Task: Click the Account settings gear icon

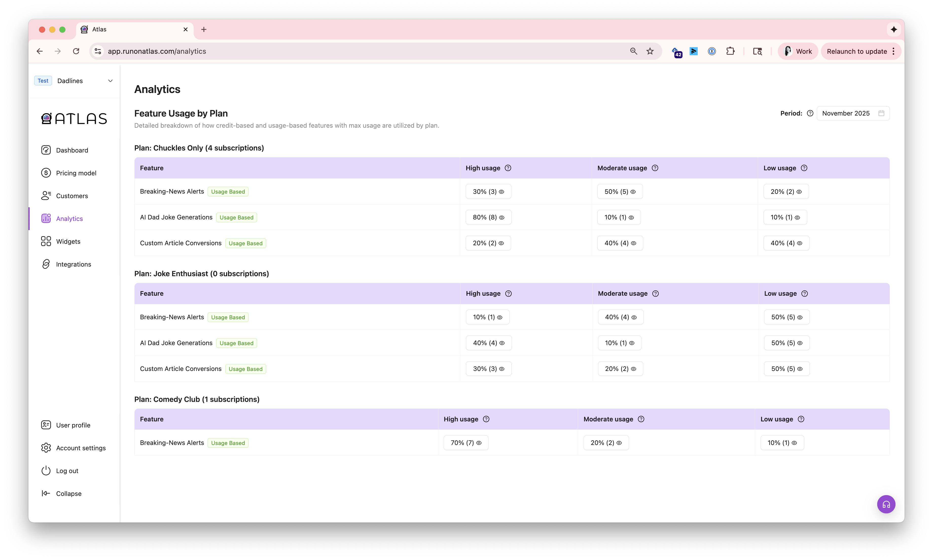Action: tap(46, 448)
